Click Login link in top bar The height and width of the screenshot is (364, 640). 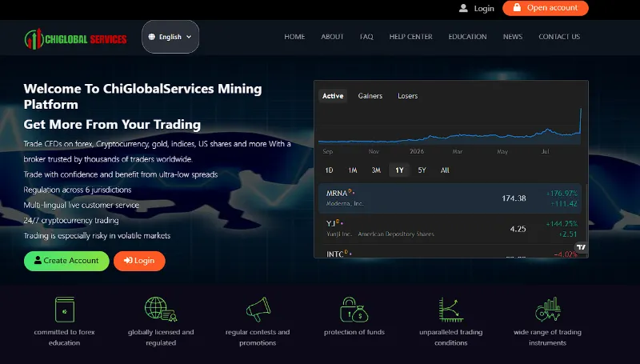pos(484,8)
